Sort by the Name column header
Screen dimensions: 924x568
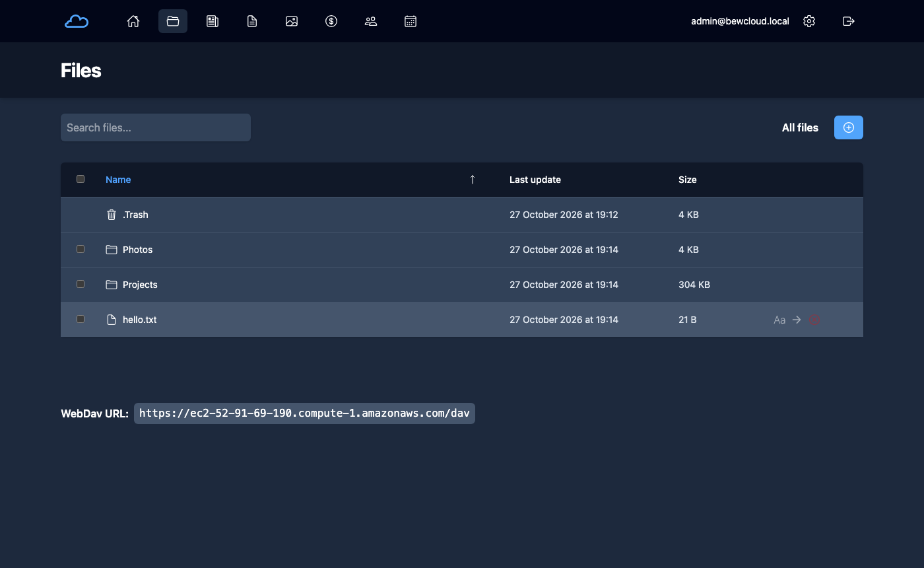point(118,180)
